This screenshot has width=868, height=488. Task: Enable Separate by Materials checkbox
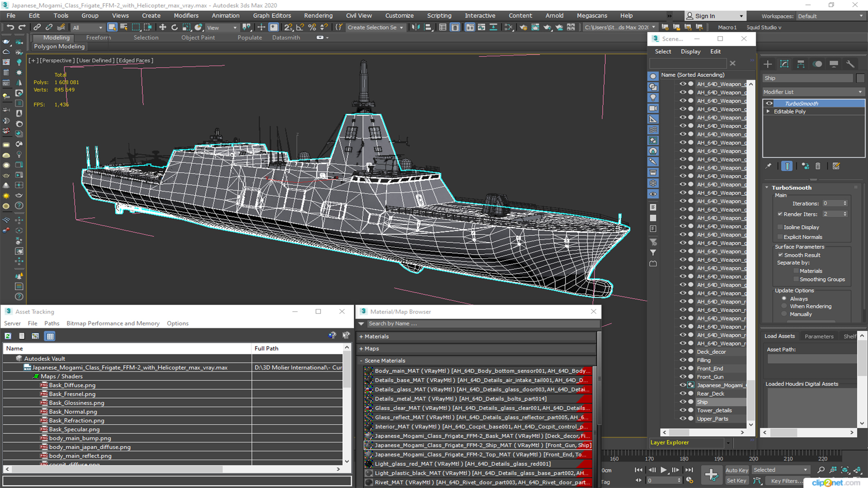click(x=796, y=271)
